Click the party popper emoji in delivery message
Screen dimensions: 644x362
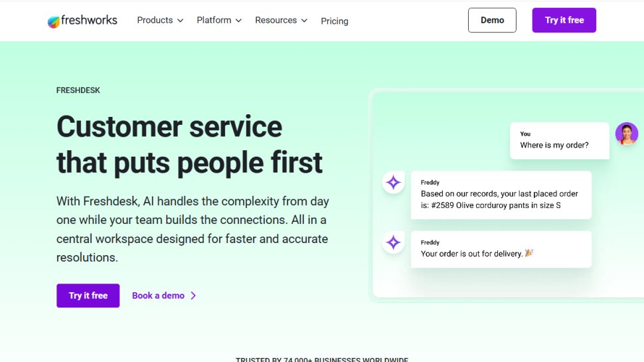tap(529, 252)
